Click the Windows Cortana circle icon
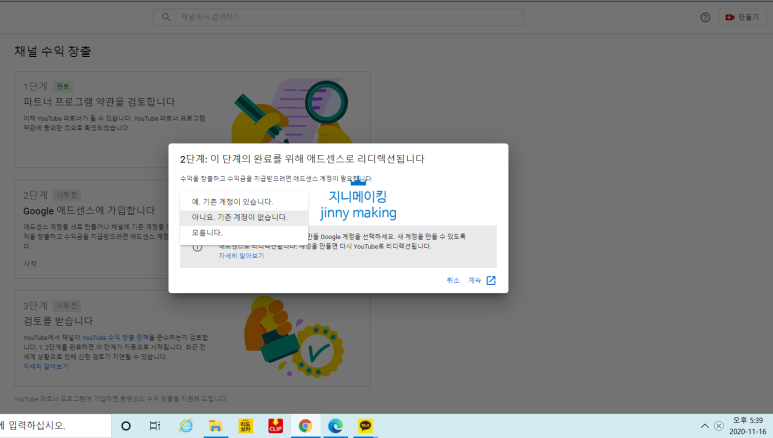This screenshot has width=773, height=438. coord(126,426)
